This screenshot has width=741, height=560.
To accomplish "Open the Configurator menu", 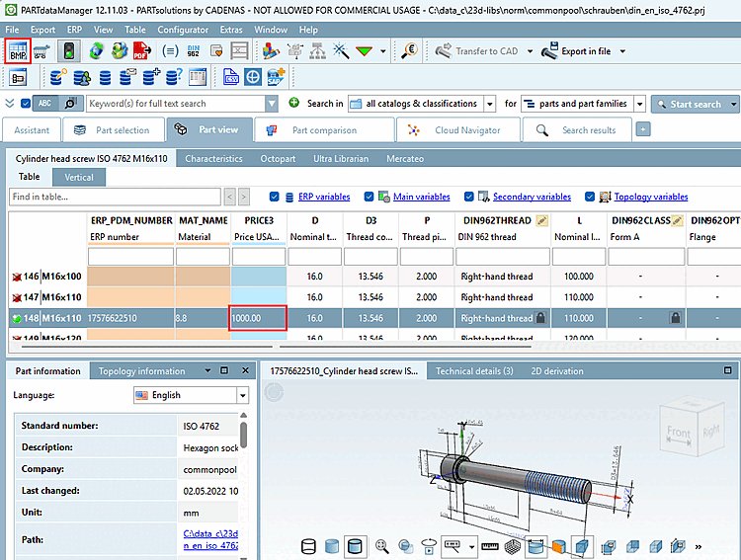I will (183, 30).
